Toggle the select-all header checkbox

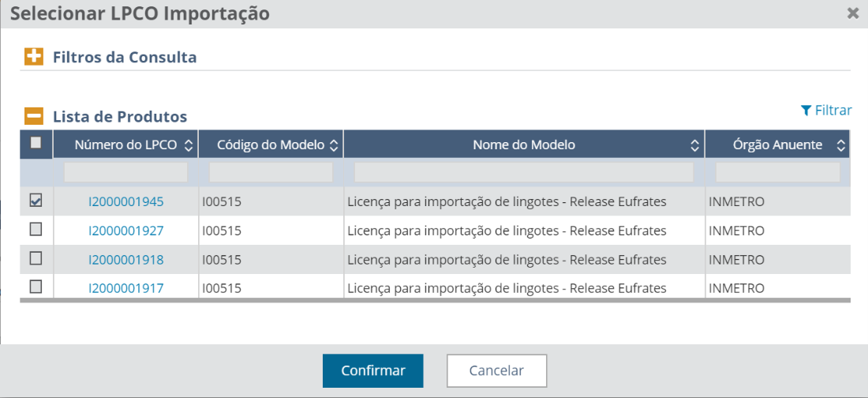36,143
